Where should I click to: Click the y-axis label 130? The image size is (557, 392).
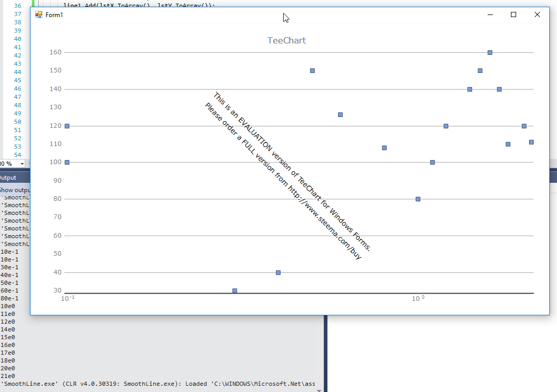[x=55, y=107]
